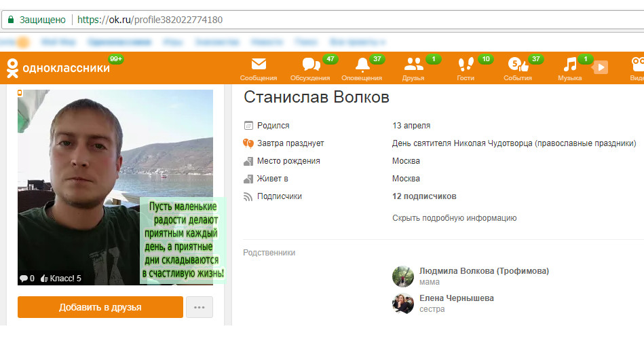Click the name Станислав Волков heading
The height and width of the screenshot is (337, 644).
pos(317,97)
